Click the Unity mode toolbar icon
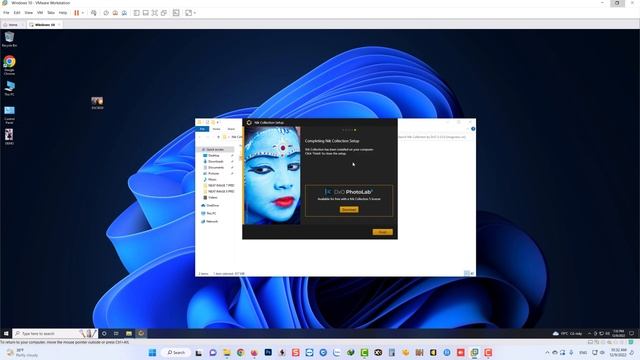The image size is (640, 360). click(x=164, y=13)
